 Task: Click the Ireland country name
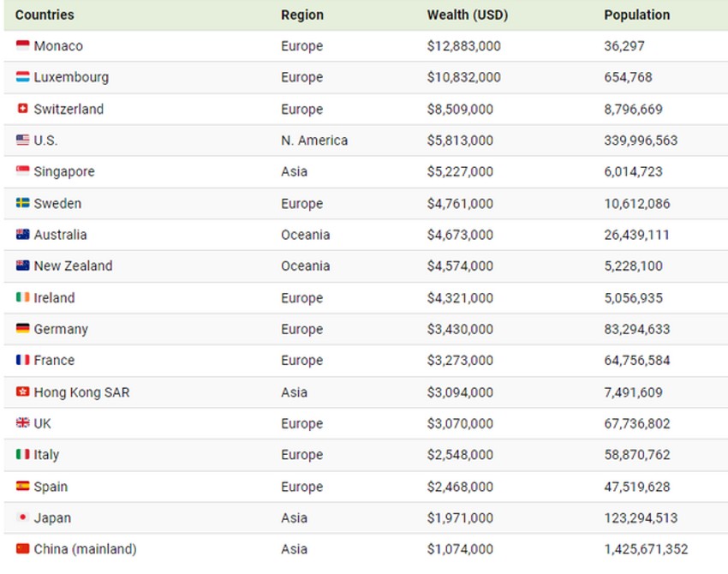(54, 298)
